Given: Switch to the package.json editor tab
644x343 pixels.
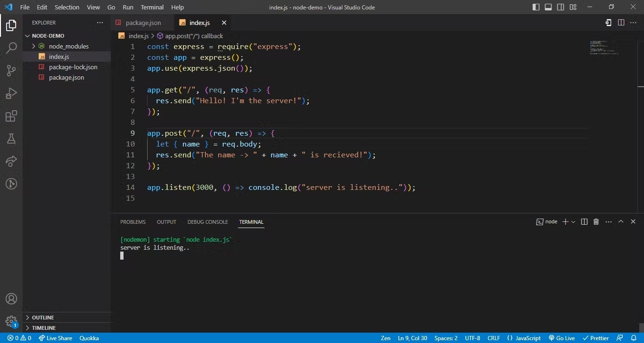Looking at the screenshot, I should tap(143, 23).
